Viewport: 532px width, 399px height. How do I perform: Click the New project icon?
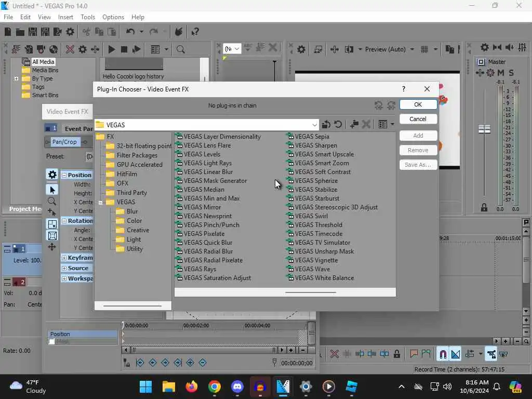point(7,32)
